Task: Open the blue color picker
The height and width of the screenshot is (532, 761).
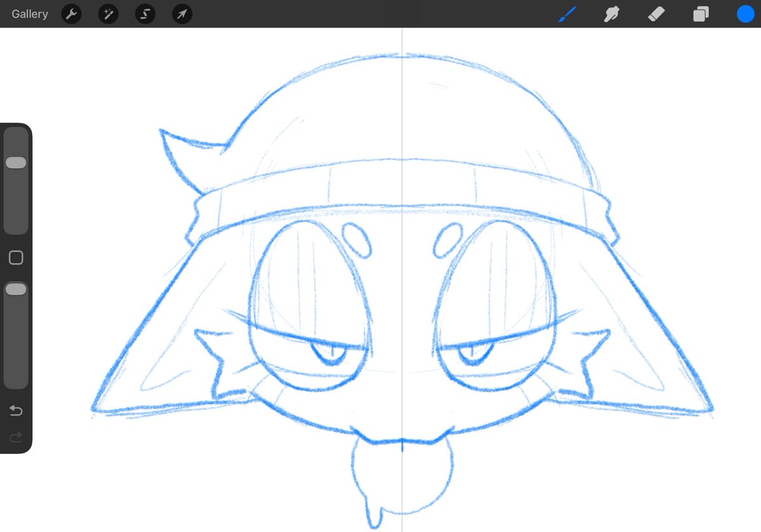Action: coord(746,14)
